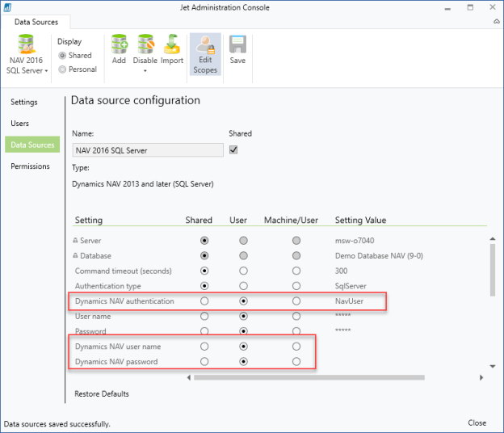Viewport: 504px width, 433px height.
Task: Open Edit Scopes
Action: (x=205, y=54)
